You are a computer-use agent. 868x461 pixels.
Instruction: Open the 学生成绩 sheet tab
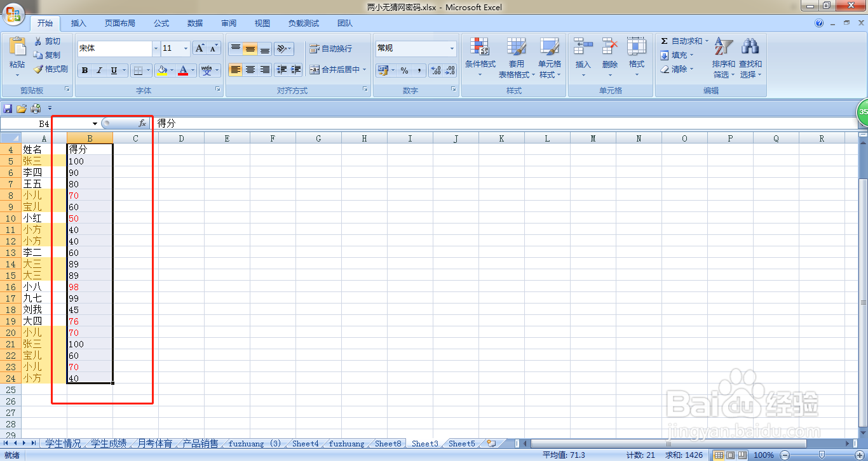click(x=109, y=444)
